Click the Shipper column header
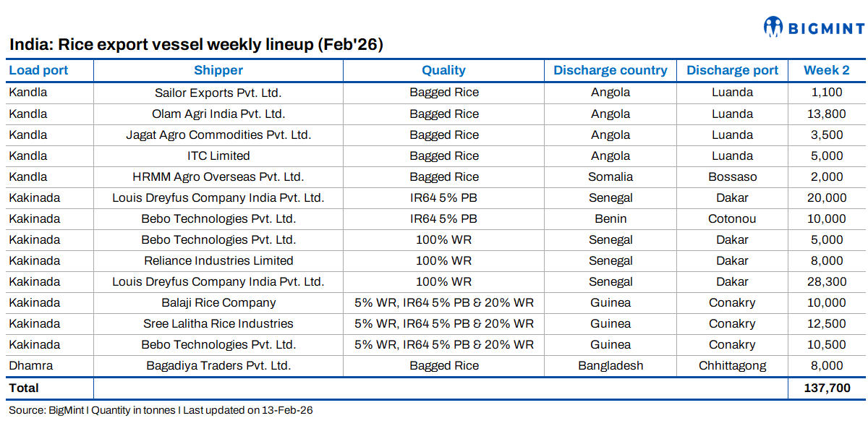Image resolution: width=868 pixels, height=434 pixels. 218,70
